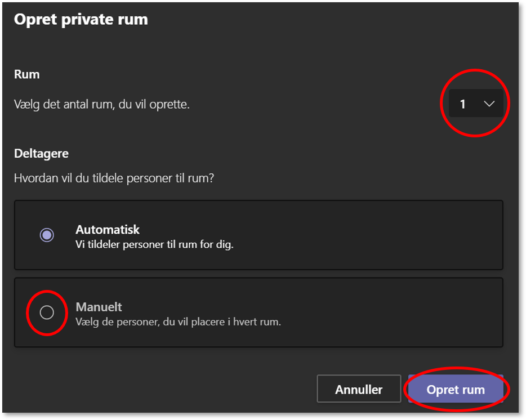The height and width of the screenshot is (420, 526).
Task: Click empty space in the Automatisk option card
Action: pyautogui.click(x=366, y=235)
